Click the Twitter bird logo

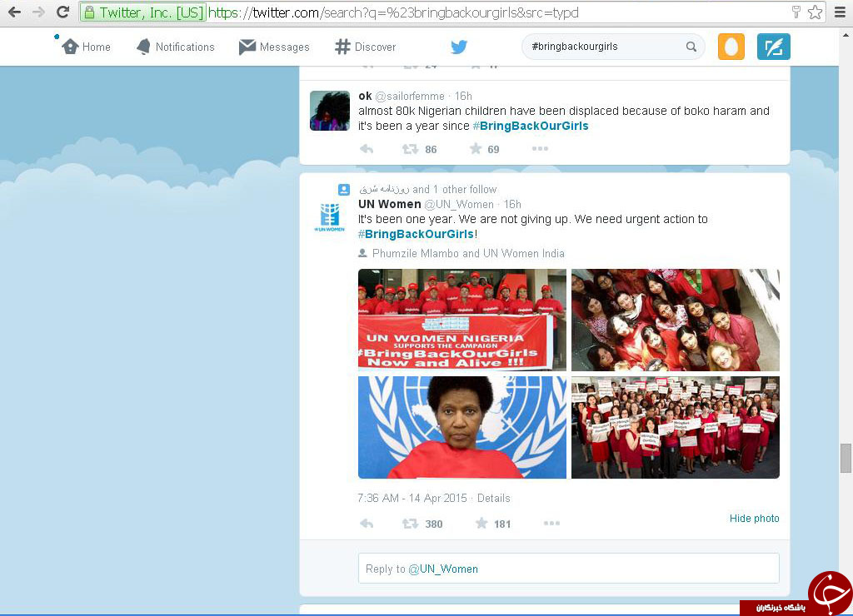pyautogui.click(x=459, y=47)
